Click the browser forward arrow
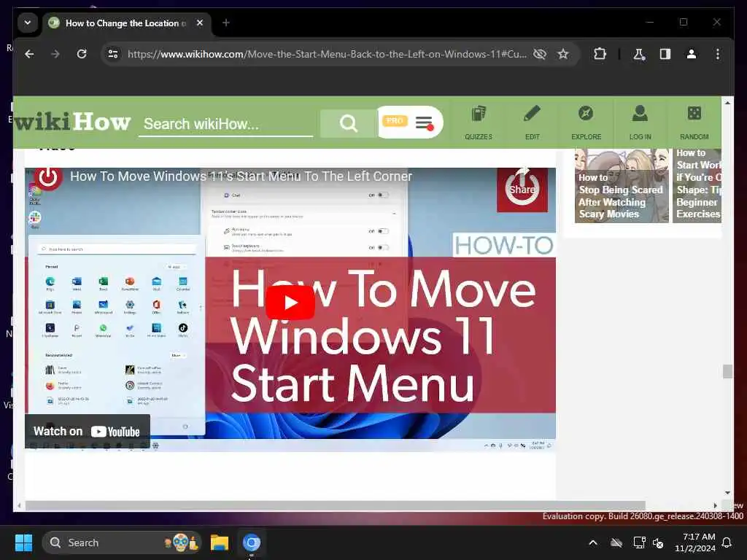This screenshot has width=747, height=560. (55, 54)
